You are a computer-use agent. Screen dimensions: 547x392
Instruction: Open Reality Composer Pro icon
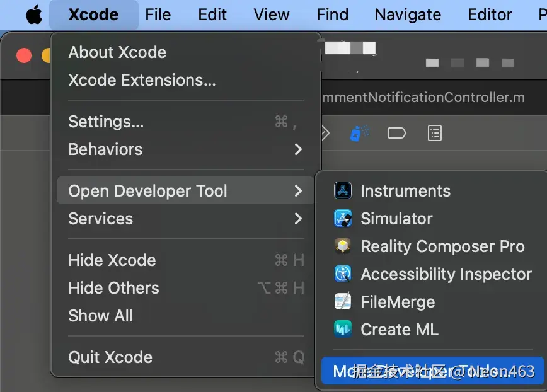343,246
